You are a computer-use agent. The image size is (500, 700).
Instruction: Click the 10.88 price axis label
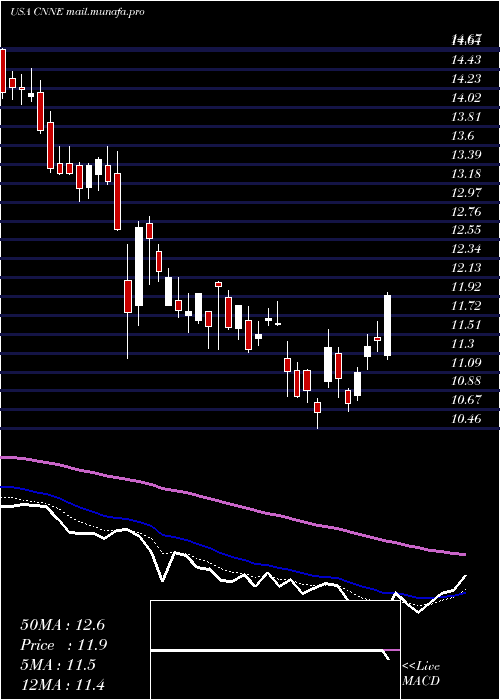pyautogui.click(x=466, y=381)
